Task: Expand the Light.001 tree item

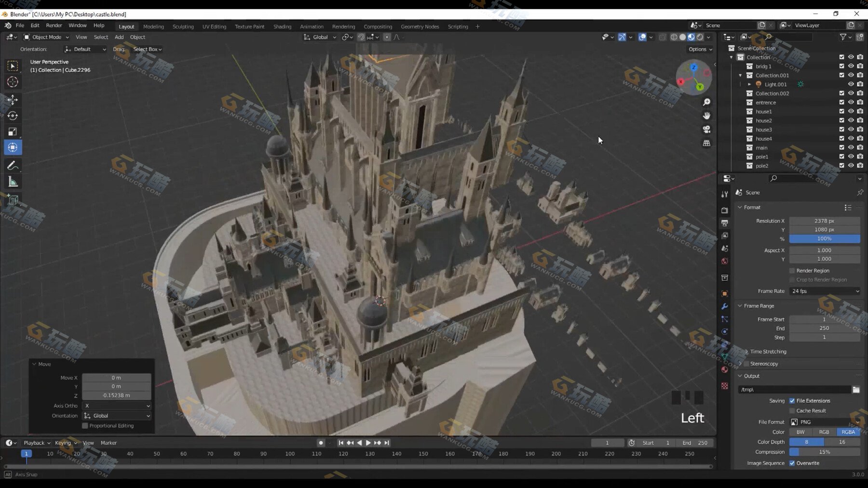Action: [749, 84]
